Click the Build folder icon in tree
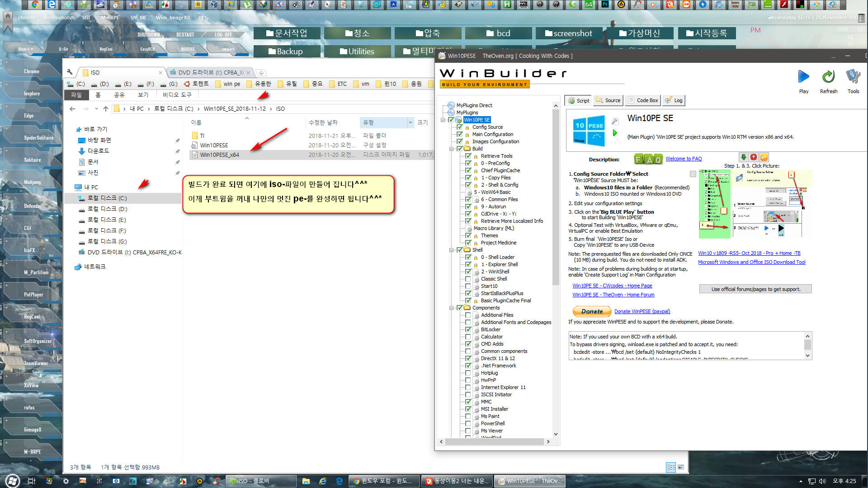This screenshot has height=488, width=868. pos(467,149)
